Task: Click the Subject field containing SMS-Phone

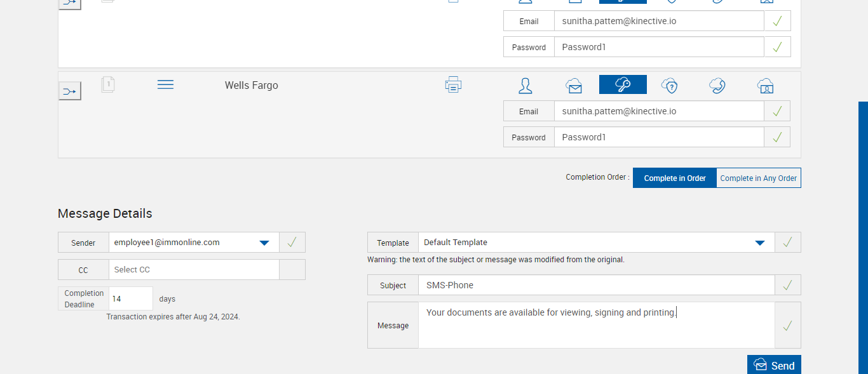Action: click(596, 286)
